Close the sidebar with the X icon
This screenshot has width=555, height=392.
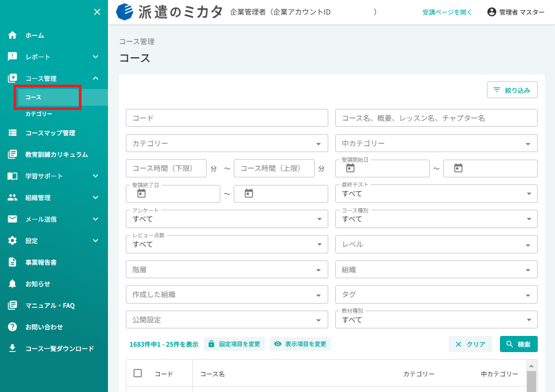[97, 12]
